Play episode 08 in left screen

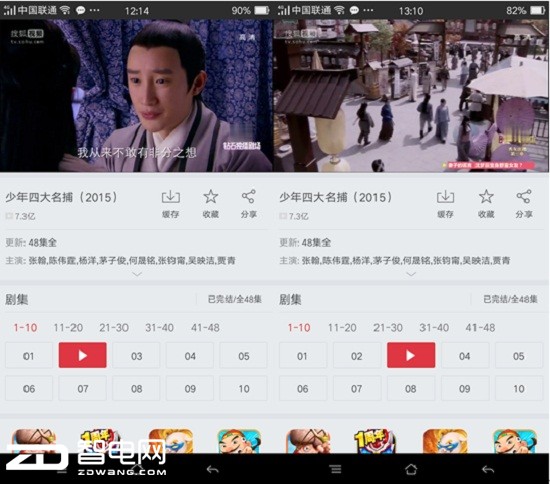coord(136,388)
